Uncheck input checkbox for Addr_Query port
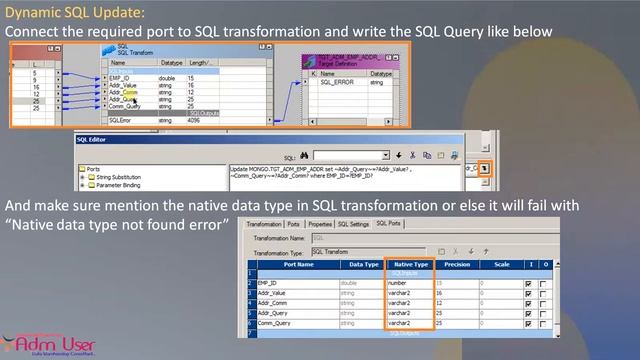 pos(529,314)
